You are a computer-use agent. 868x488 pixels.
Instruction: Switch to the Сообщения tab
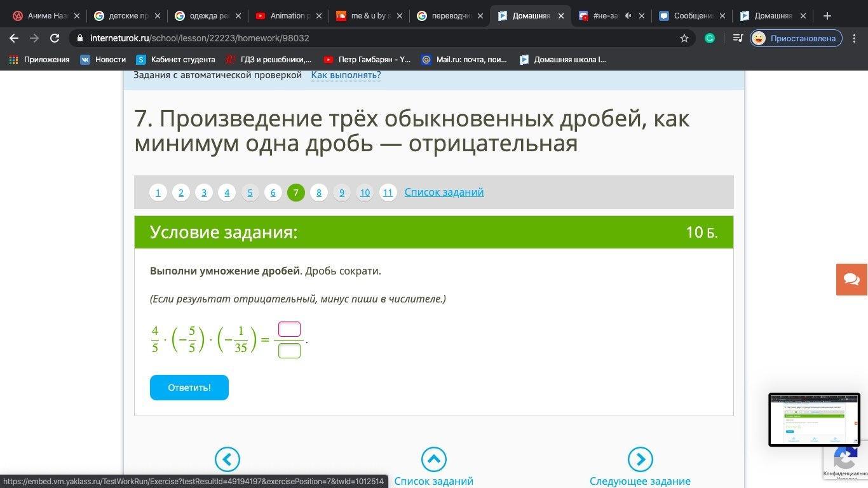[692, 16]
